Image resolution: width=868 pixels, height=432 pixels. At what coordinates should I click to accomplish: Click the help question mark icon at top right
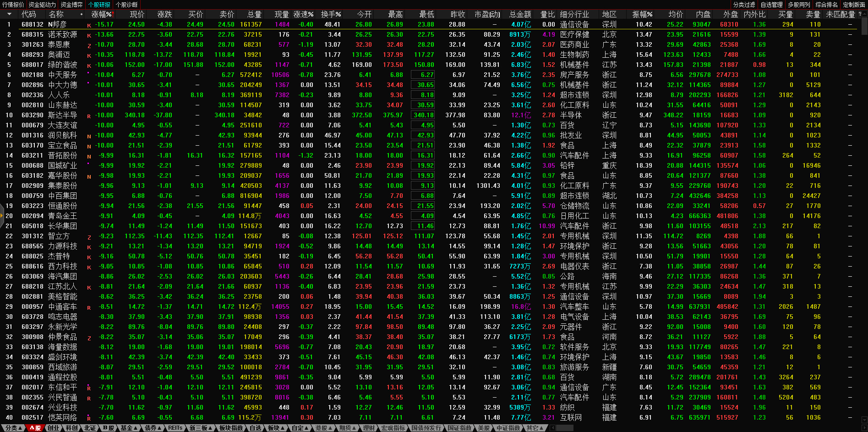pos(860,14)
